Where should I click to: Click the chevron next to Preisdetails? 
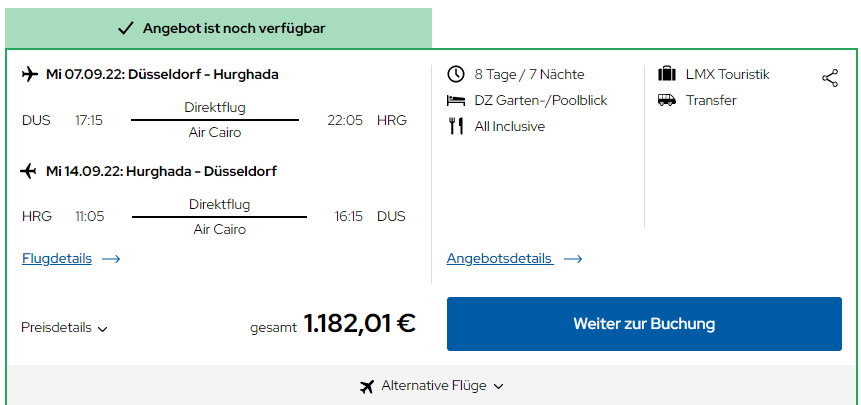103,328
